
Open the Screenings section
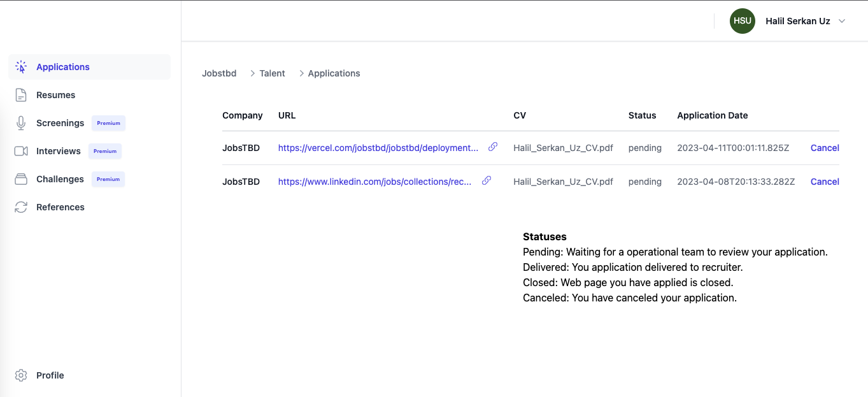[x=89, y=123]
